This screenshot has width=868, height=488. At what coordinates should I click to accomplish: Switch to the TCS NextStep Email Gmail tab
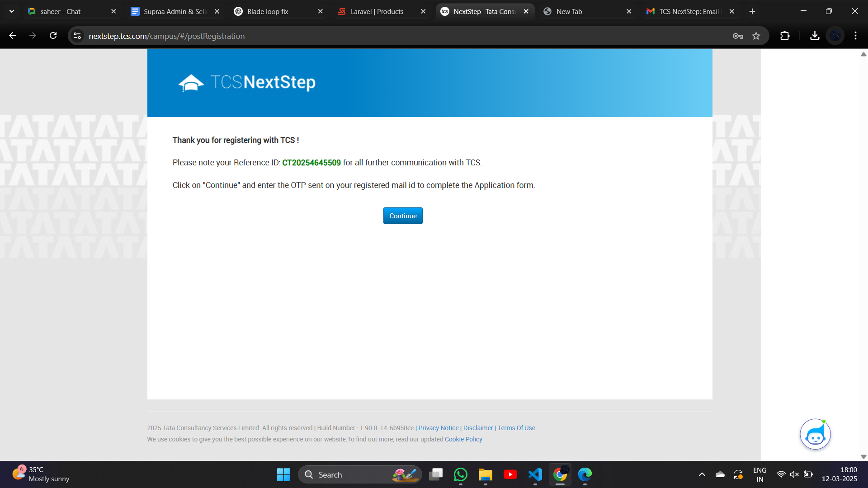click(x=688, y=11)
